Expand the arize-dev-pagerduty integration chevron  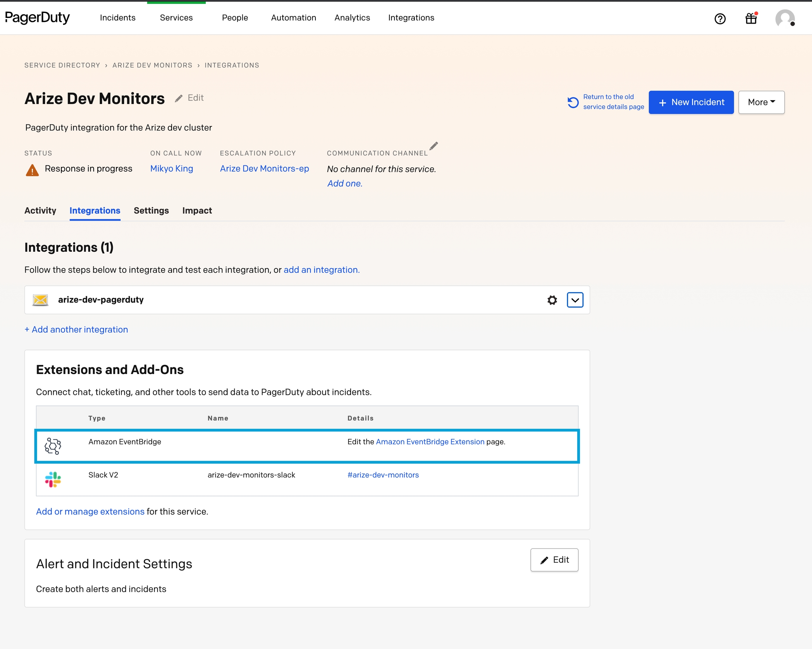click(575, 300)
